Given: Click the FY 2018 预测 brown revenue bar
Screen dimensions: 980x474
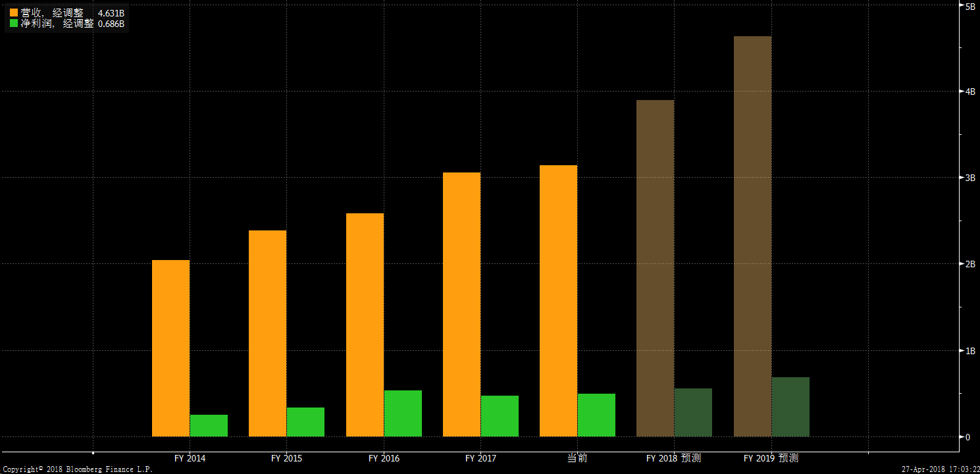Looking at the screenshot, I should pyautogui.click(x=655, y=268).
